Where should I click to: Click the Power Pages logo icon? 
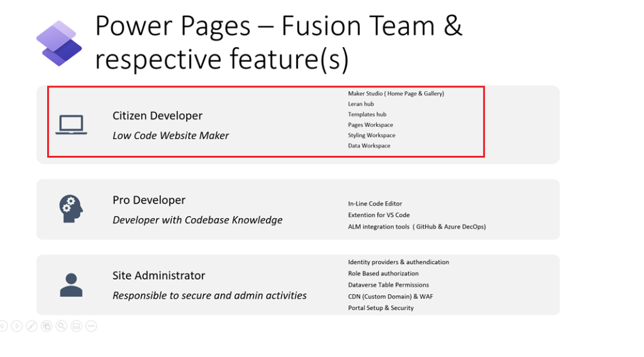pyautogui.click(x=59, y=43)
